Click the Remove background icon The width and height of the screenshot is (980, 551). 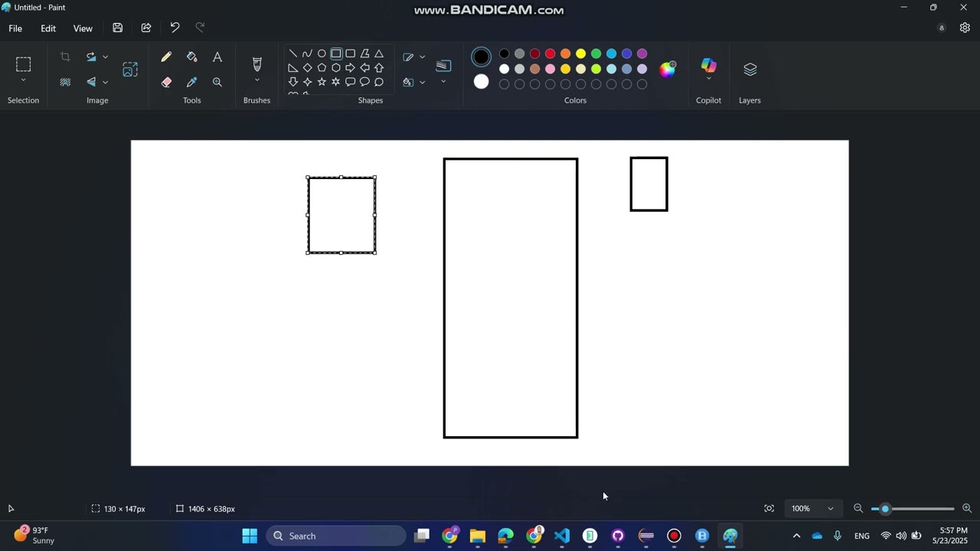pyautogui.click(x=65, y=82)
